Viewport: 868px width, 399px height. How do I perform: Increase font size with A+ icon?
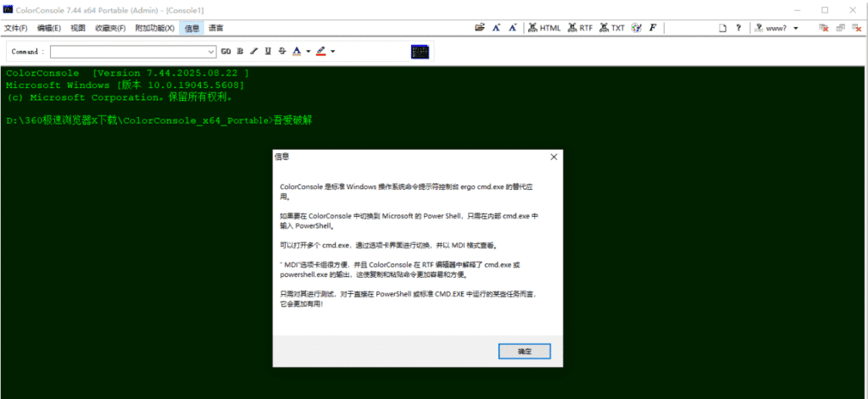pos(497,28)
